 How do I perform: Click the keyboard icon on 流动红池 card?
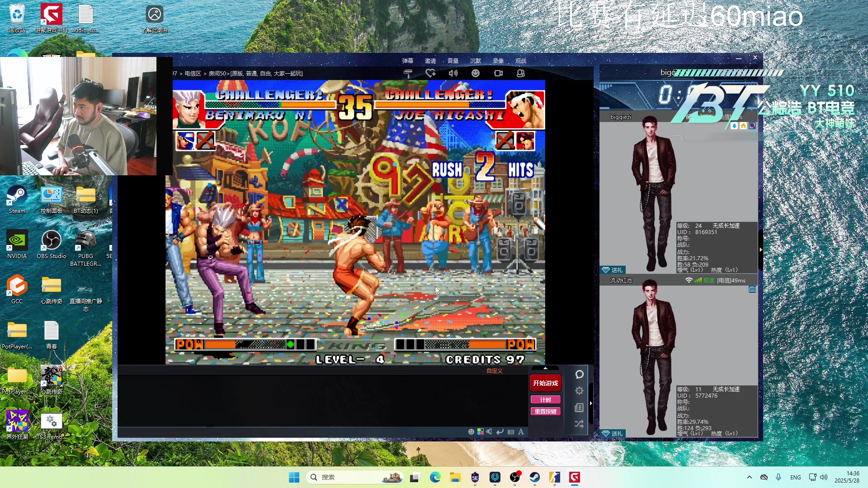[x=752, y=289]
